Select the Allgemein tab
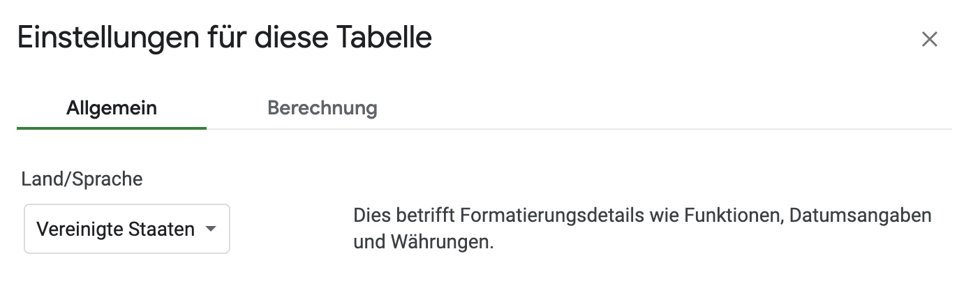 click(x=112, y=109)
